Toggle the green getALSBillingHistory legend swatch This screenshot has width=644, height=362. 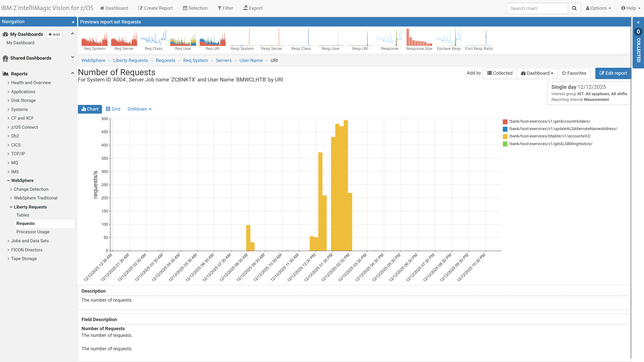505,144
